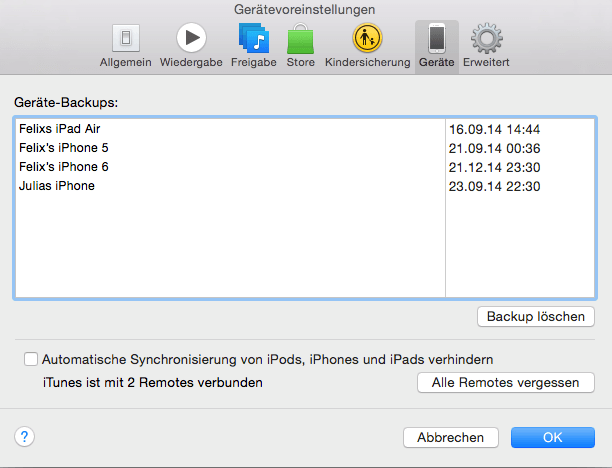The width and height of the screenshot is (612, 468).
Task: Click the Geräte-Backups label
Action: coord(66,103)
